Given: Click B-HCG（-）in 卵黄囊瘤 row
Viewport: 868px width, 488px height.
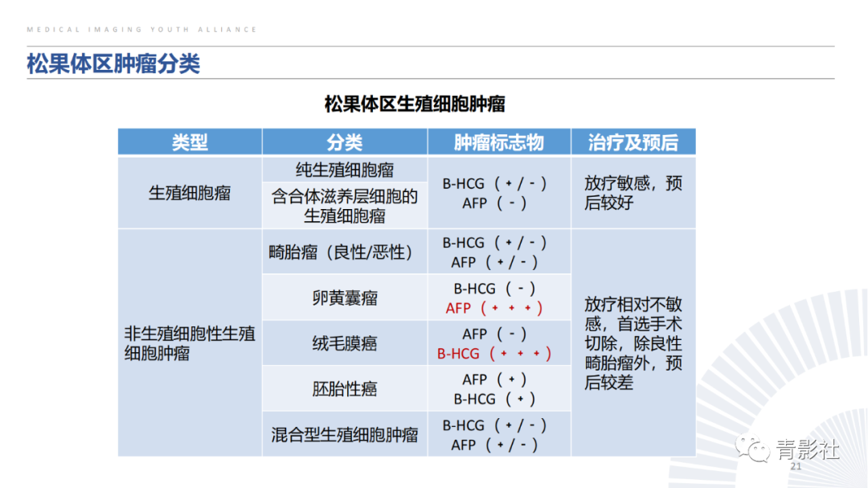Looking at the screenshot, I should click(494, 289).
